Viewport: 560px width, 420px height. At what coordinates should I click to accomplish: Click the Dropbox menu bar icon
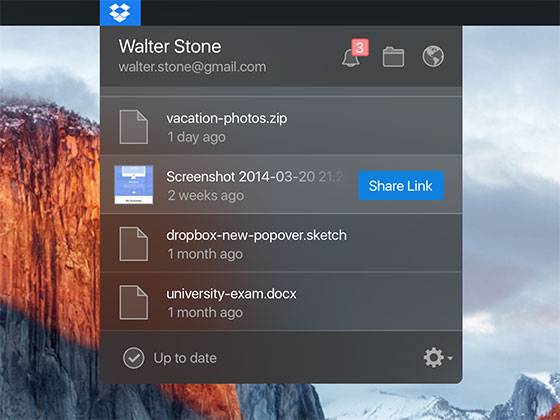(x=120, y=12)
